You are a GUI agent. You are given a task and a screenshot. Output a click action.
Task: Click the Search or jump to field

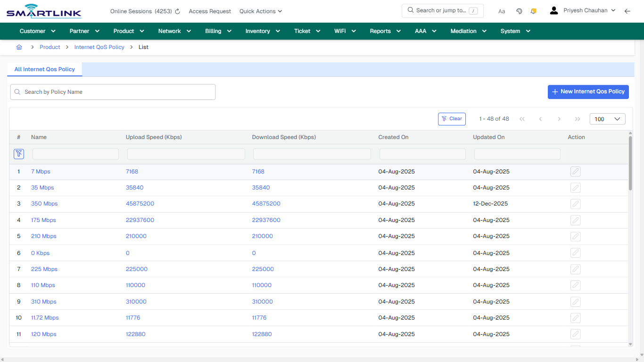point(442,10)
